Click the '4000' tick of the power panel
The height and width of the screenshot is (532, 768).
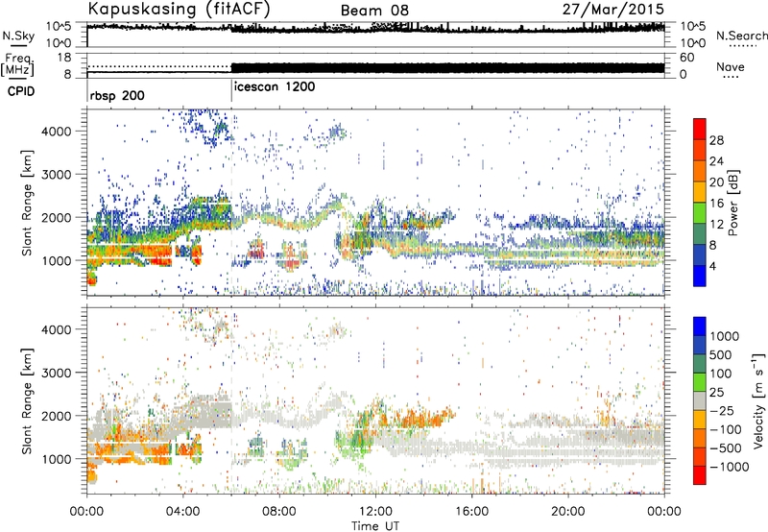click(56, 132)
